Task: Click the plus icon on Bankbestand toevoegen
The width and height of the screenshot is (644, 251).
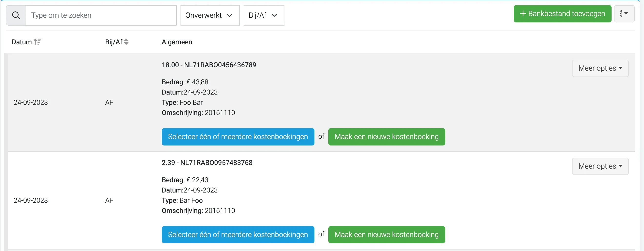Action: pyautogui.click(x=523, y=13)
